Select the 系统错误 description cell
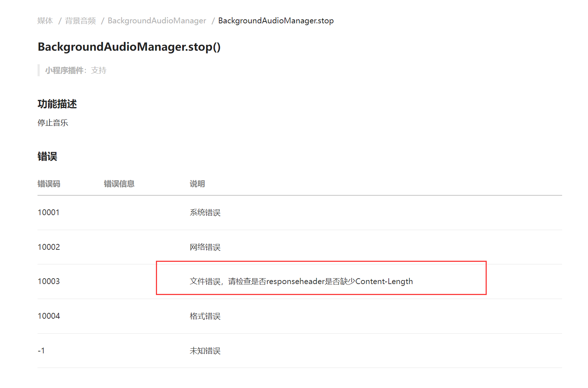The width and height of the screenshot is (588, 388). pyautogui.click(x=205, y=213)
